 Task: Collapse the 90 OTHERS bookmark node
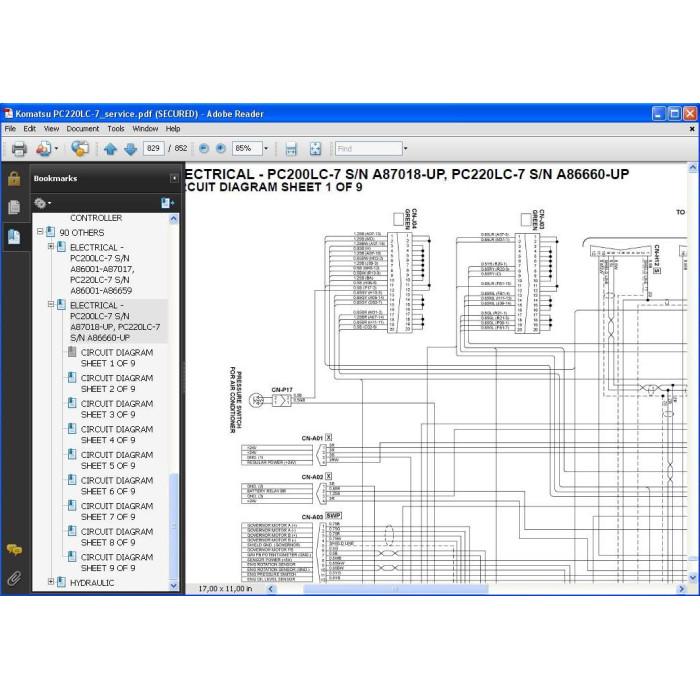(40, 232)
